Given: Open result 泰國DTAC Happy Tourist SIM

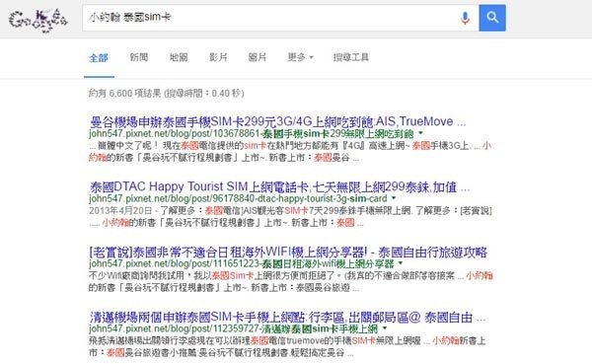Looking at the screenshot, I should coord(280,186).
